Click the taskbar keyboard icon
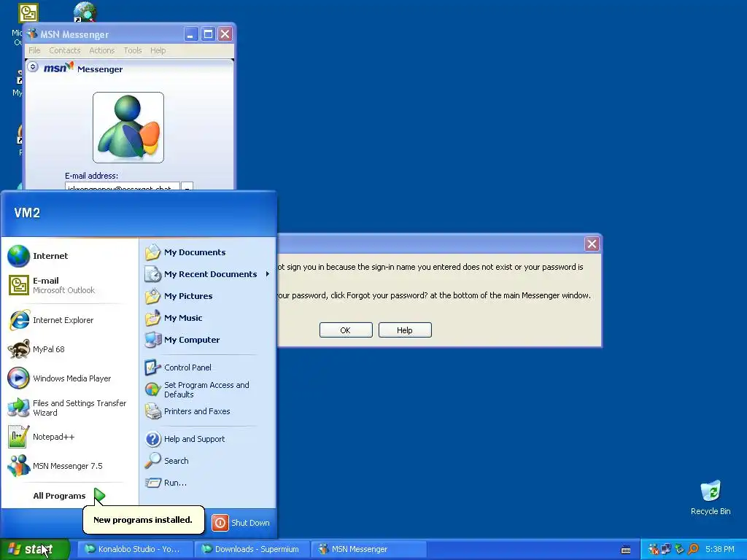This screenshot has height=560, width=747. point(626,550)
